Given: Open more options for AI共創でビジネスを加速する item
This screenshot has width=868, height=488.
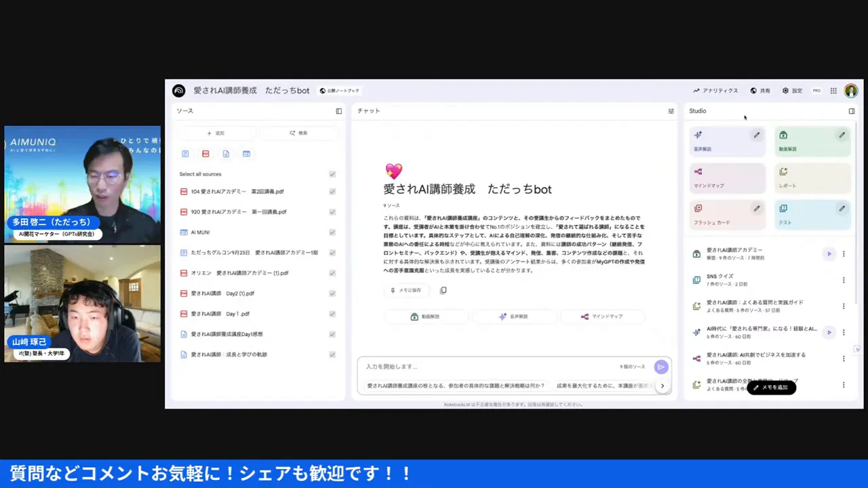Looking at the screenshot, I should 844,359.
